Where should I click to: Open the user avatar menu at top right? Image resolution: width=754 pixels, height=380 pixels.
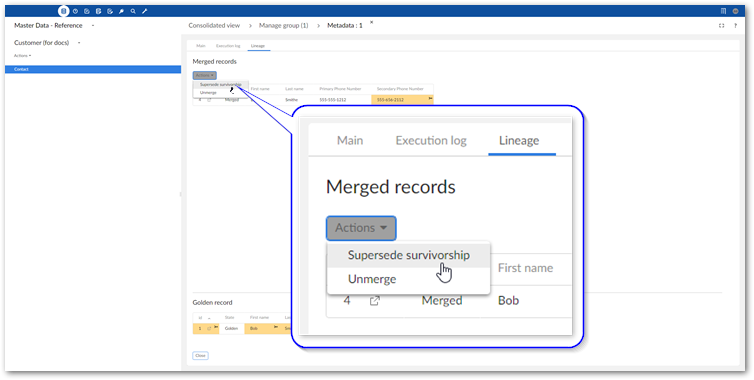click(736, 11)
